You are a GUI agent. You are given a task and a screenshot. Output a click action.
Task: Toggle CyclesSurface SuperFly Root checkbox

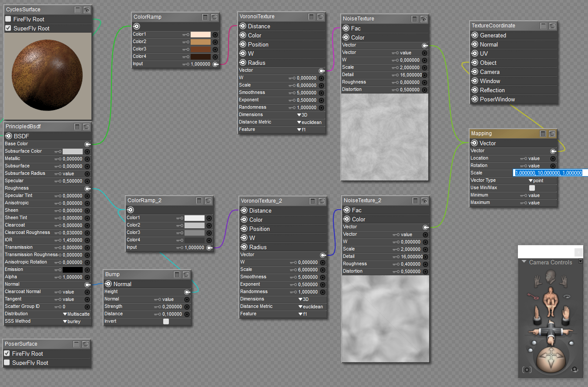8,28
